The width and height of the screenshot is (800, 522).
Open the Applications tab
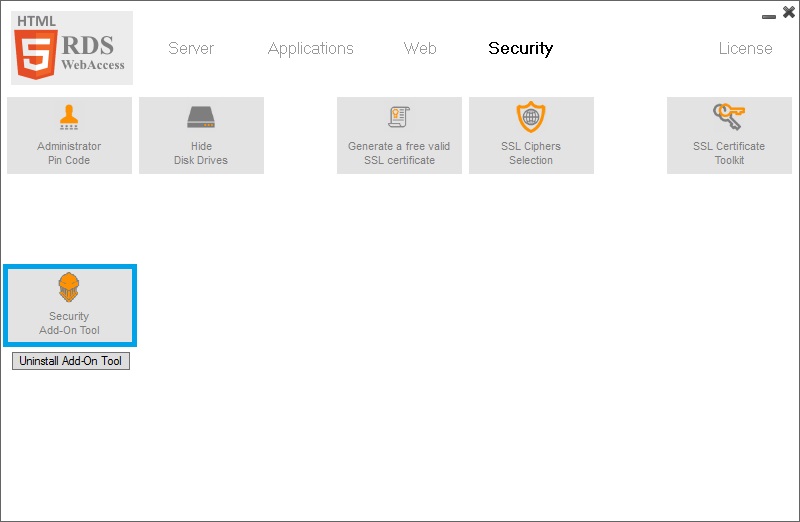(x=311, y=48)
